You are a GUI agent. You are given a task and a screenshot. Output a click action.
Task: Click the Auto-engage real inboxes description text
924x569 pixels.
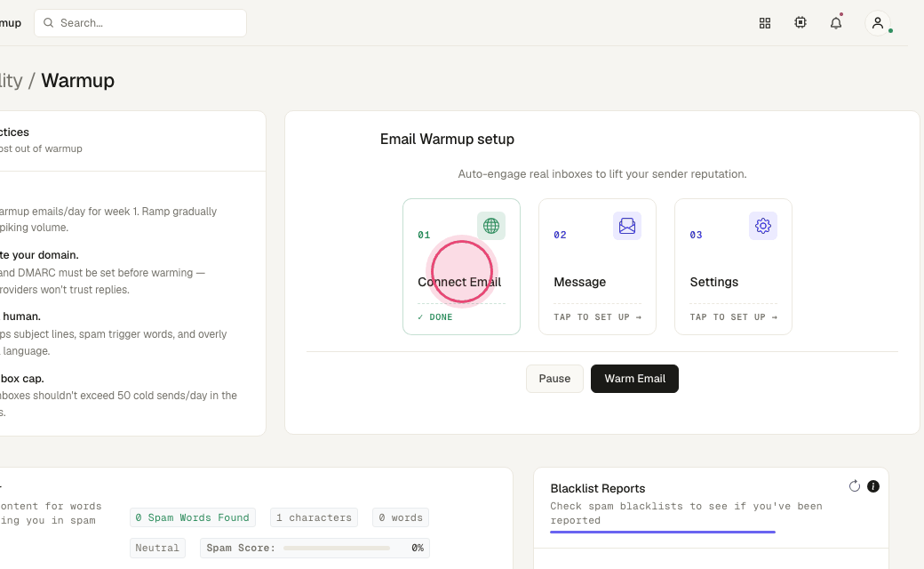click(602, 174)
